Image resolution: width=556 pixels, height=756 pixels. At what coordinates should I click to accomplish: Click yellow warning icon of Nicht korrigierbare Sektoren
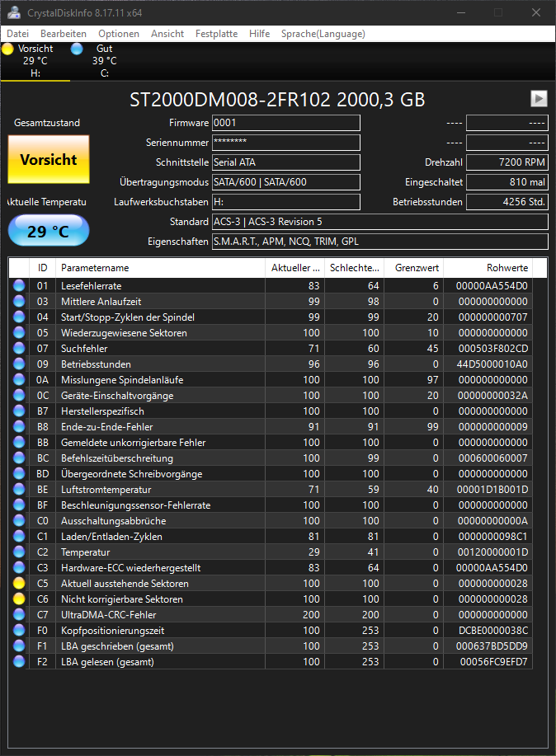click(19, 599)
